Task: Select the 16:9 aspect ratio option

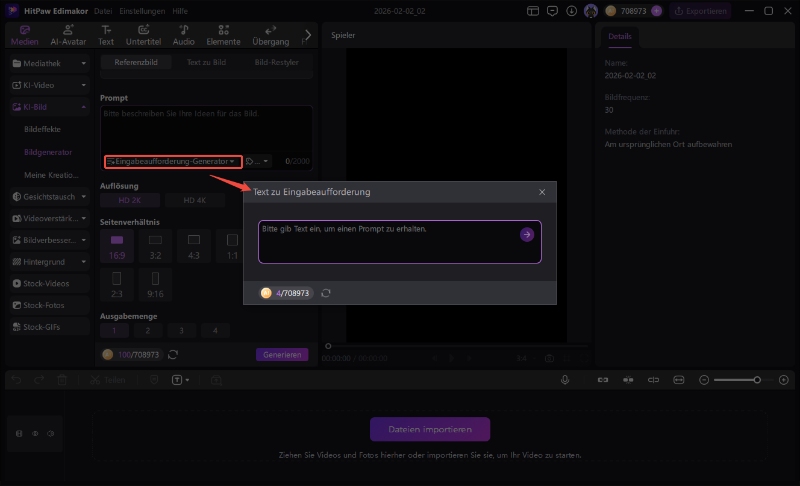Action: (x=117, y=246)
